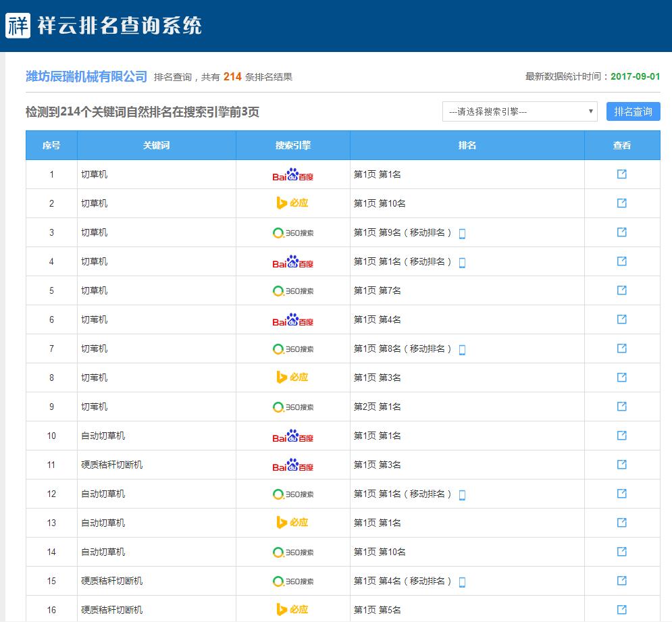Viewport: 672px width, 622px height.
Task: Click date 2017-09-01 statistic time
Action: (x=635, y=77)
